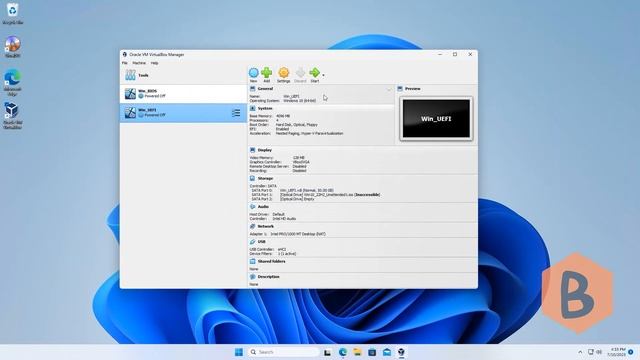Screen dimensions: 640x360
Task: Select the Win_UEFI virtual machine
Action: tap(183, 113)
